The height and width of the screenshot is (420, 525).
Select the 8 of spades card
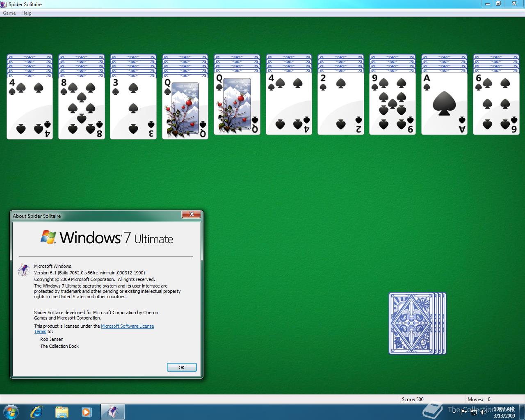pyautogui.click(x=82, y=108)
